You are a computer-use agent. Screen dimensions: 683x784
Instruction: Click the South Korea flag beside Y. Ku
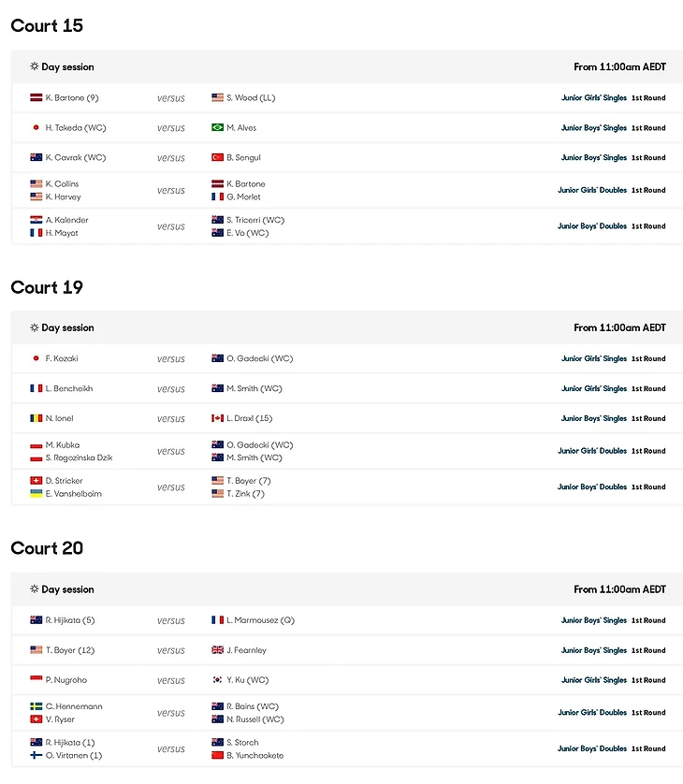coord(218,680)
